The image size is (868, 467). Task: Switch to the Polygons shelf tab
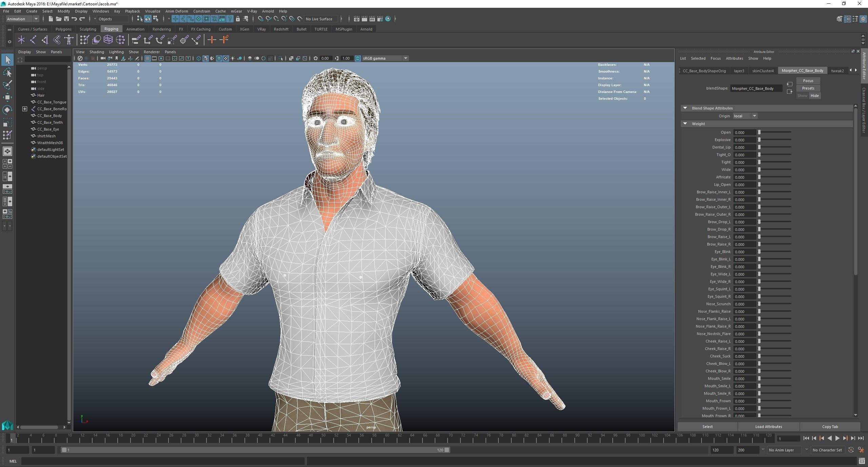63,29
